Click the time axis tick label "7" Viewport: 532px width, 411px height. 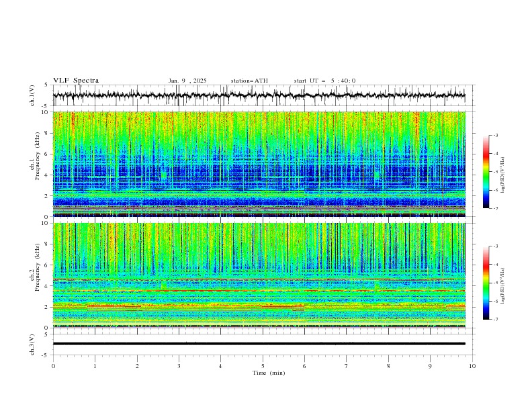click(x=347, y=366)
